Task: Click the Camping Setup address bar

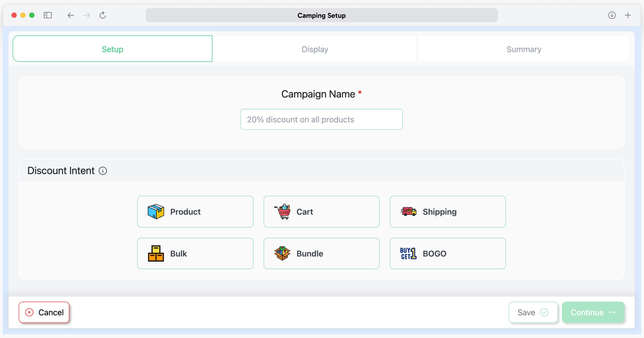Action: pyautogui.click(x=322, y=15)
